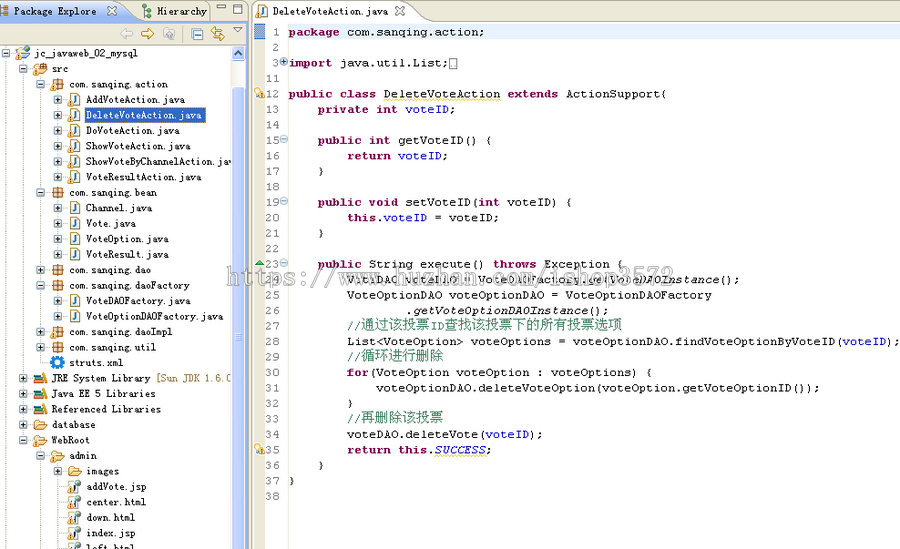Collapse the com.sanqing.daoFactory package
Viewport: 900px width, 549px height.
[x=40, y=285]
